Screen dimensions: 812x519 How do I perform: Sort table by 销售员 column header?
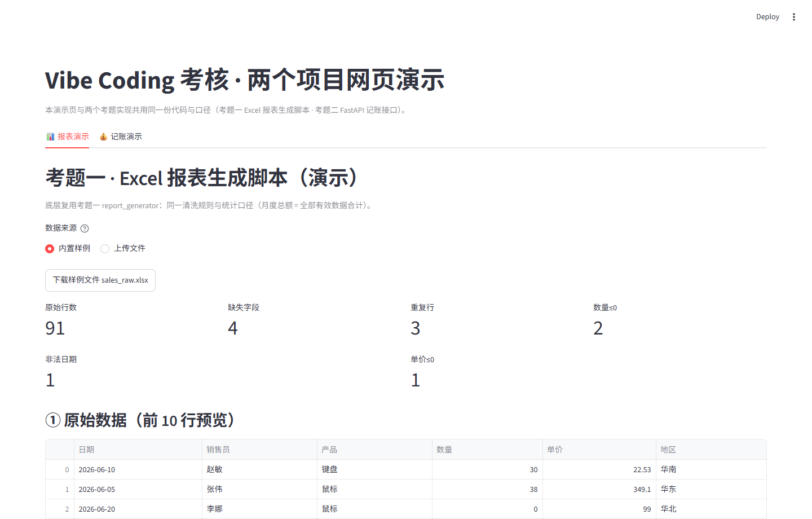click(x=259, y=450)
